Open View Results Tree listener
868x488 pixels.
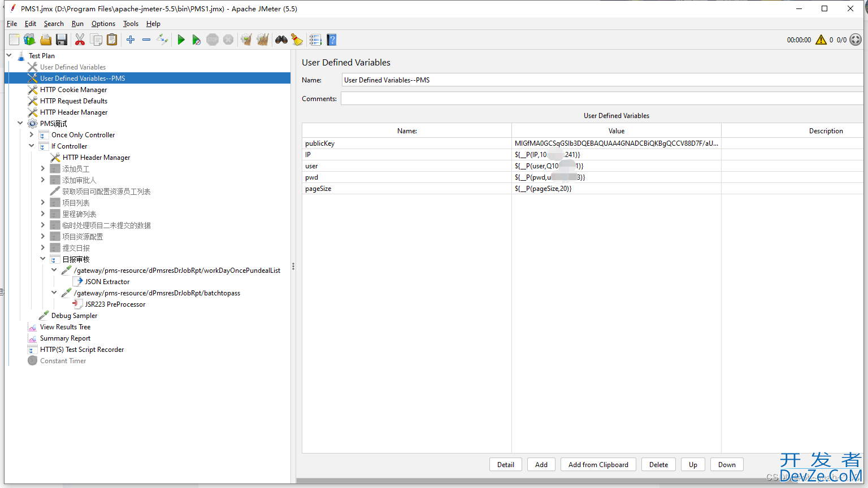[65, 327]
